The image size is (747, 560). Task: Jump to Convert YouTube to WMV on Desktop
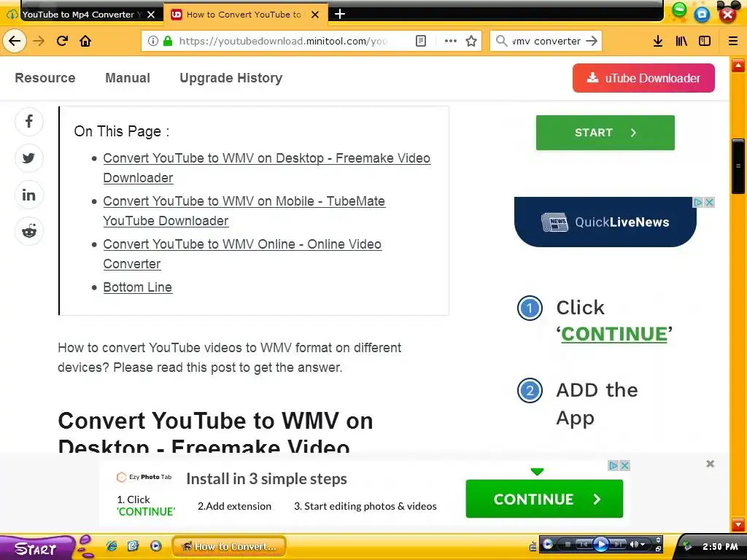tap(267, 168)
